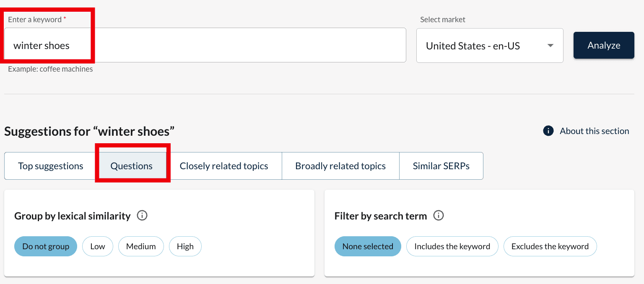Click the dropdown arrow on the market selector
This screenshot has width=644, height=284.
pyautogui.click(x=550, y=45)
